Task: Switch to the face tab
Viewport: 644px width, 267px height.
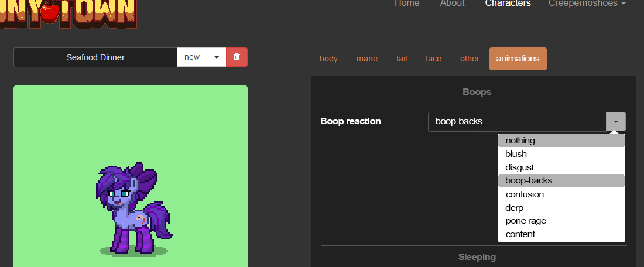Action: [x=433, y=59]
